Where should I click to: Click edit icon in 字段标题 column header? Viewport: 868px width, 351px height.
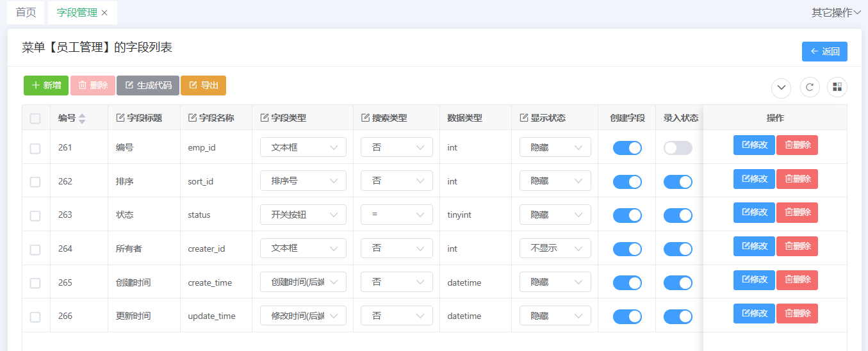click(120, 118)
